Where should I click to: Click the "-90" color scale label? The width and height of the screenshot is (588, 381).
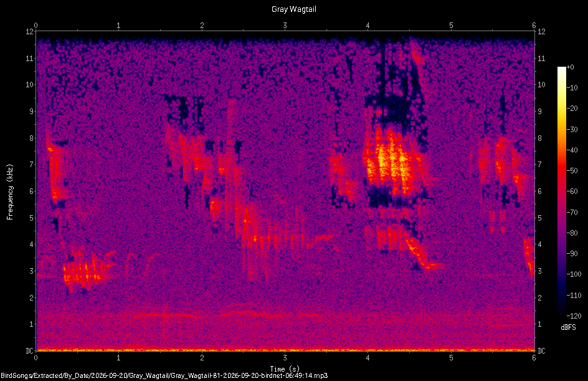(572, 254)
